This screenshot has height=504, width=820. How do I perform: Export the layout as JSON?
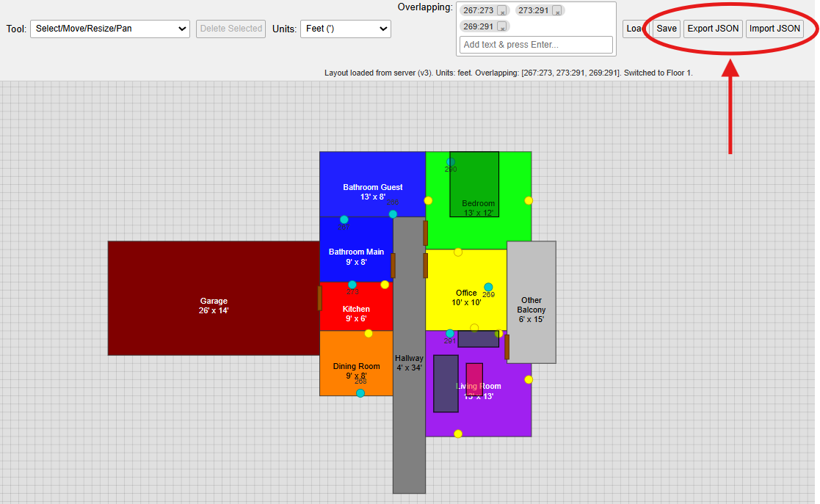713,29
